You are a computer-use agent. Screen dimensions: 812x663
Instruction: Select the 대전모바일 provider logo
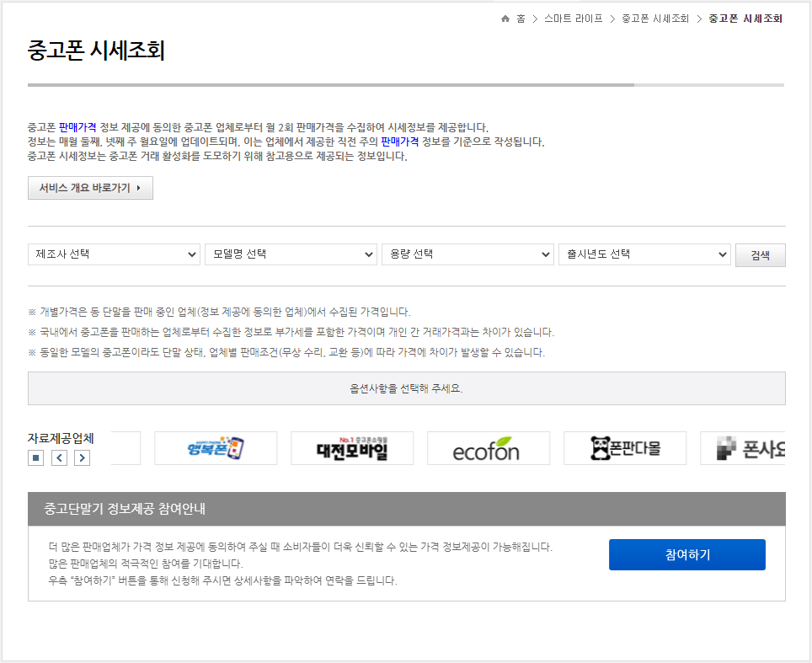pos(351,448)
